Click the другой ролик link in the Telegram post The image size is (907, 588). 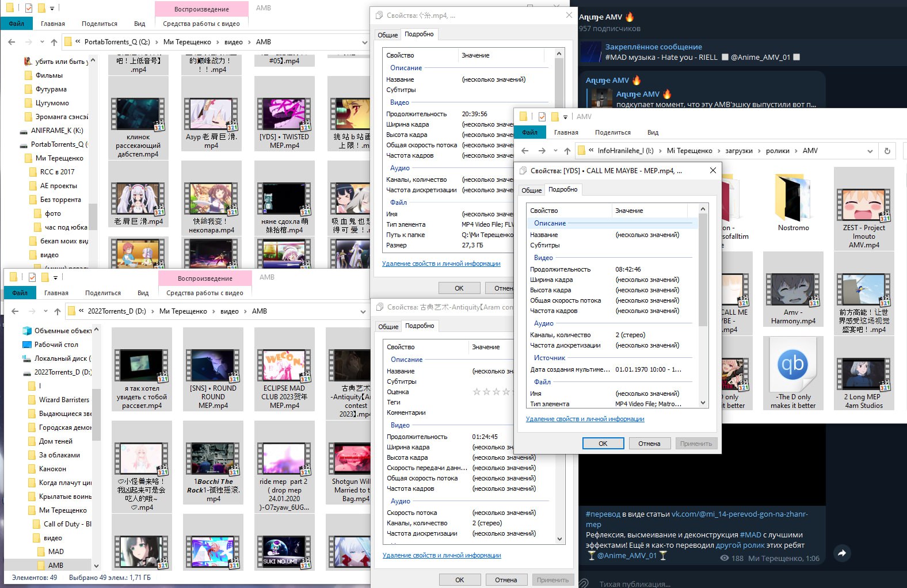pos(740,545)
